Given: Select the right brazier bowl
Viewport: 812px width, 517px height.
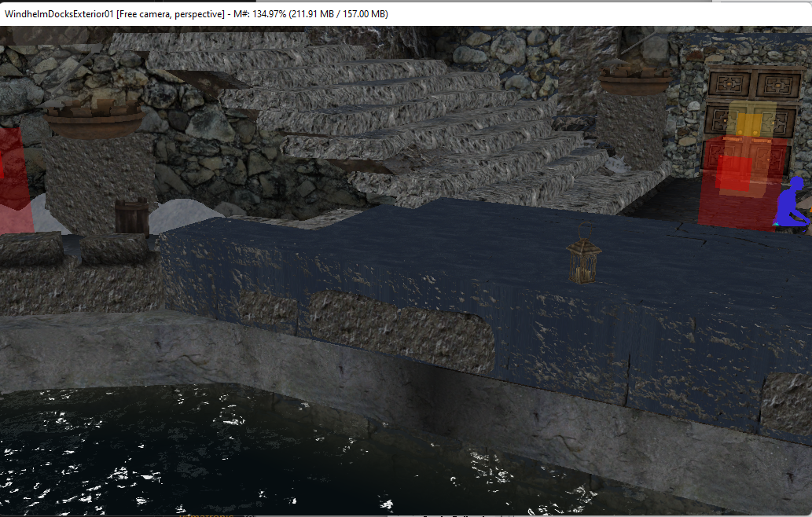Looking at the screenshot, I should click(634, 79).
